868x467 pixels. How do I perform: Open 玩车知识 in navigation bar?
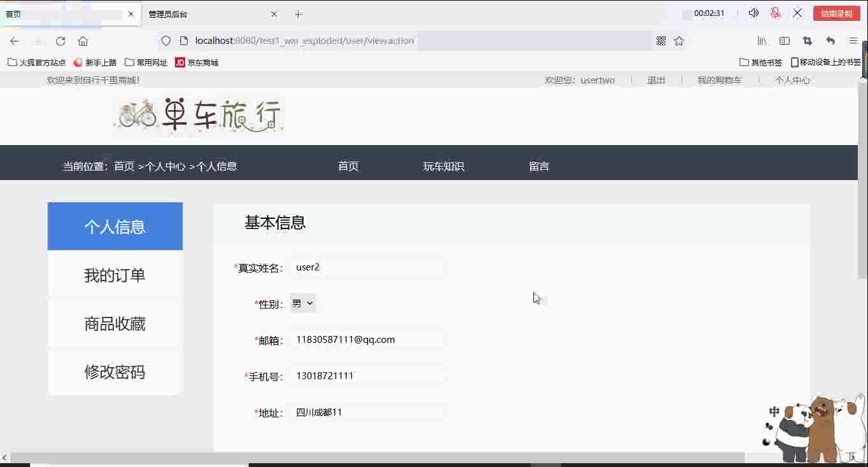click(444, 166)
